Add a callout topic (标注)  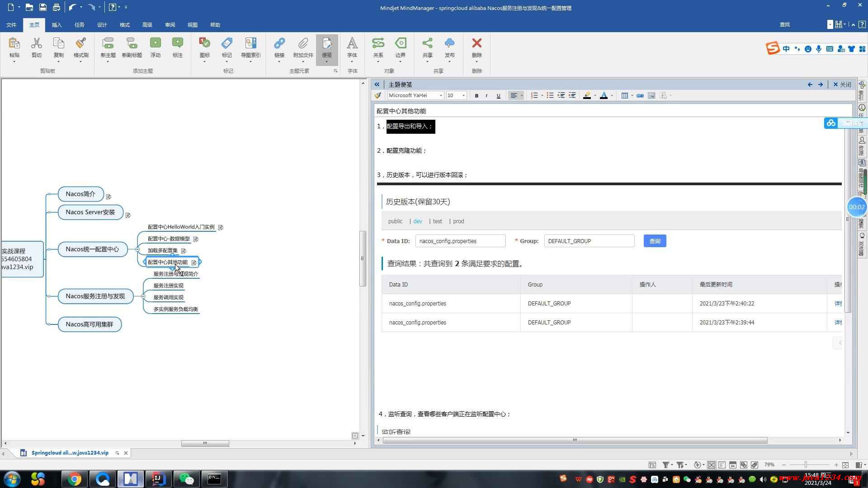(x=178, y=48)
